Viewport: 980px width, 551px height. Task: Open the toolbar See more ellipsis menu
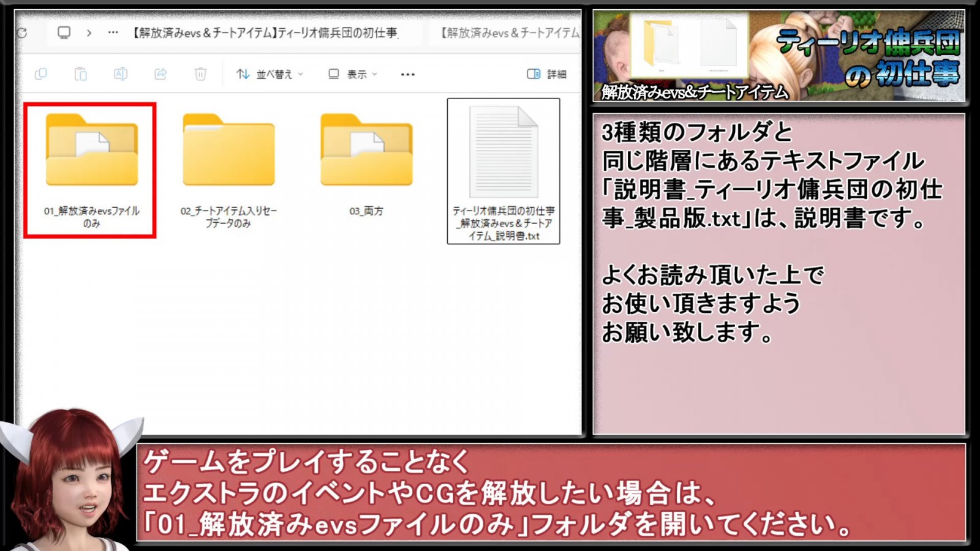[x=408, y=74]
